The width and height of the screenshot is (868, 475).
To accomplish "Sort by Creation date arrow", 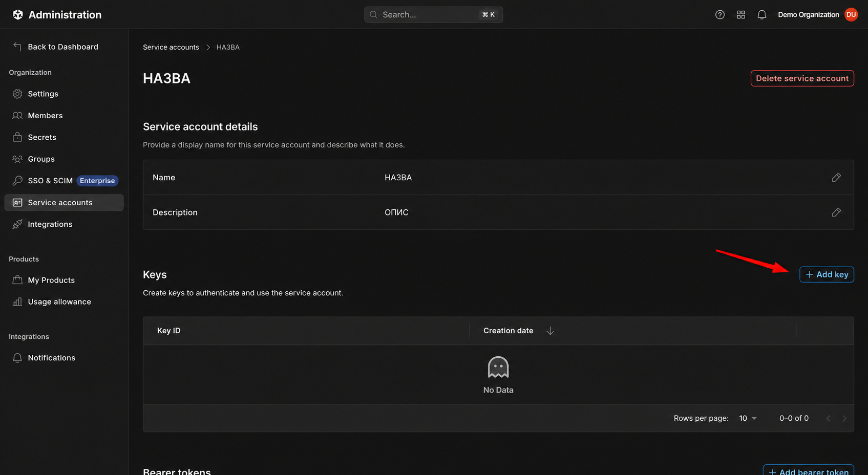I will click(551, 331).
